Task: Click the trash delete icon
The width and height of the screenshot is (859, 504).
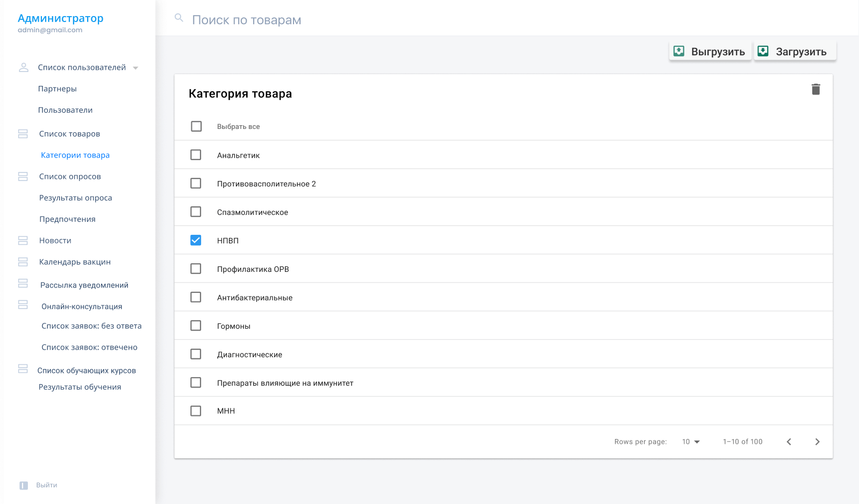Action: (815, 89)
